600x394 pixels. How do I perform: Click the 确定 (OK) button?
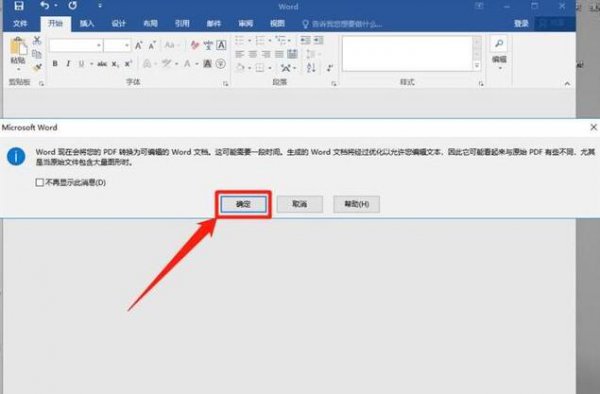pyautogui.click(x=243, y=204)
